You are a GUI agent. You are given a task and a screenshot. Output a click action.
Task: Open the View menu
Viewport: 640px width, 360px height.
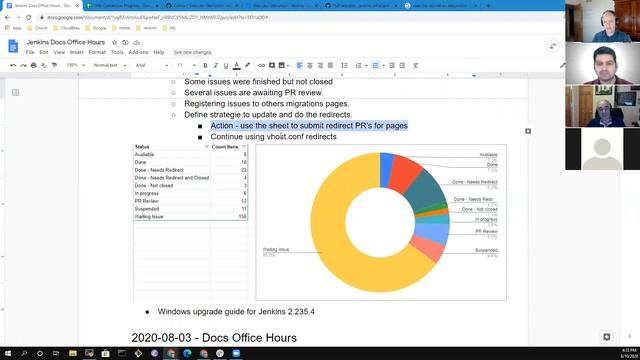click(59, 52)
